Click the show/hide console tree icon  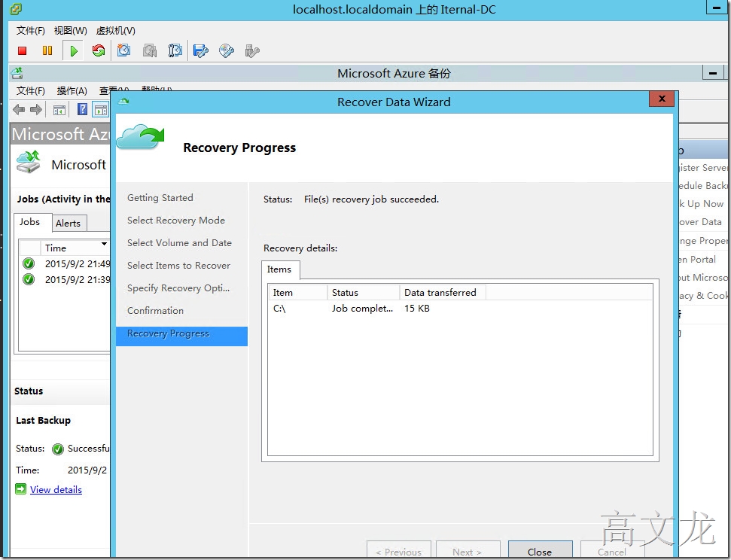click(59, 111)
